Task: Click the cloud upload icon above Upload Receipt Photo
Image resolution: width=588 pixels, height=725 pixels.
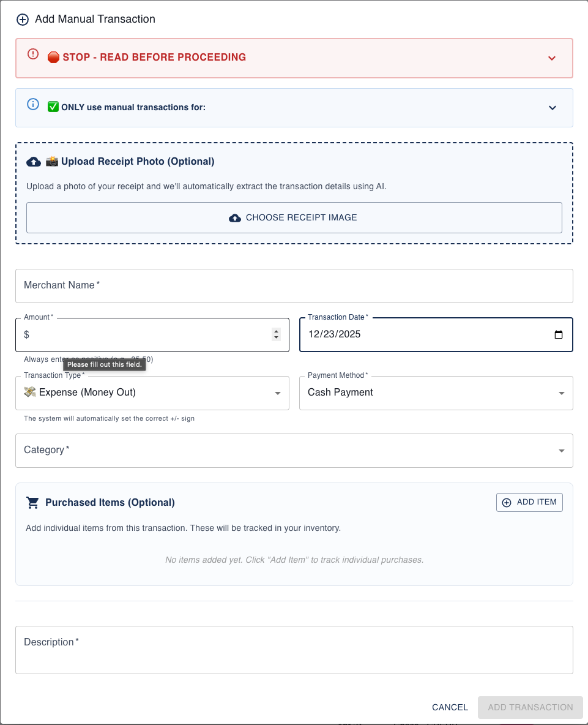Action: click(x=35, y=161)
